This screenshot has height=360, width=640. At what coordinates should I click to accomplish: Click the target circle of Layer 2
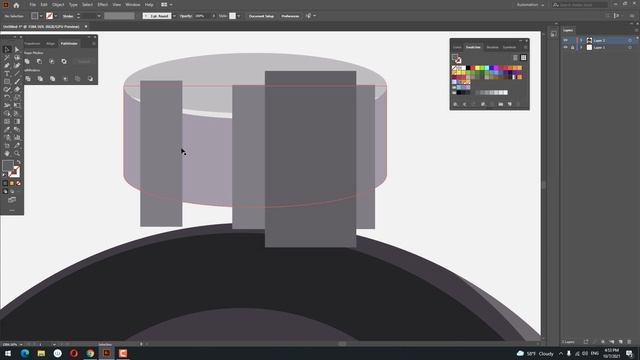coord(630,40)
